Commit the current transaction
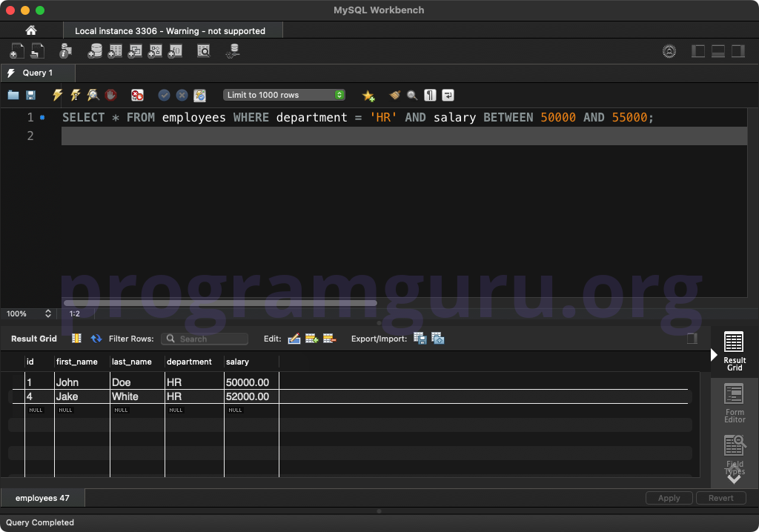This screenshot has width=759, height=532. click(164, 95)
